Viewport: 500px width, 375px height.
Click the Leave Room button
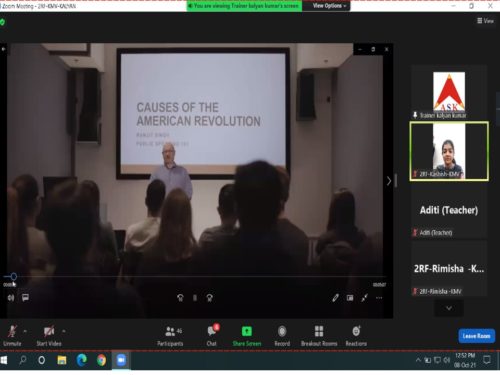click(x=476, y=336)
